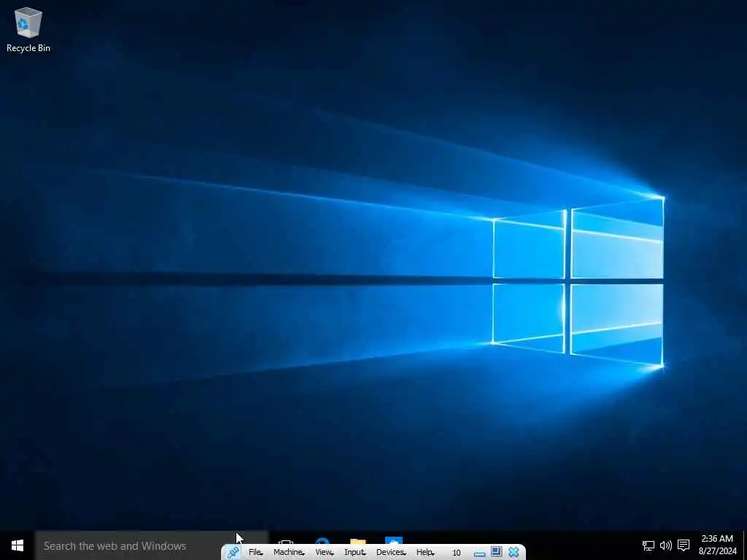
Task: Click the network status tray icon
Action: (x=648, y=545)
